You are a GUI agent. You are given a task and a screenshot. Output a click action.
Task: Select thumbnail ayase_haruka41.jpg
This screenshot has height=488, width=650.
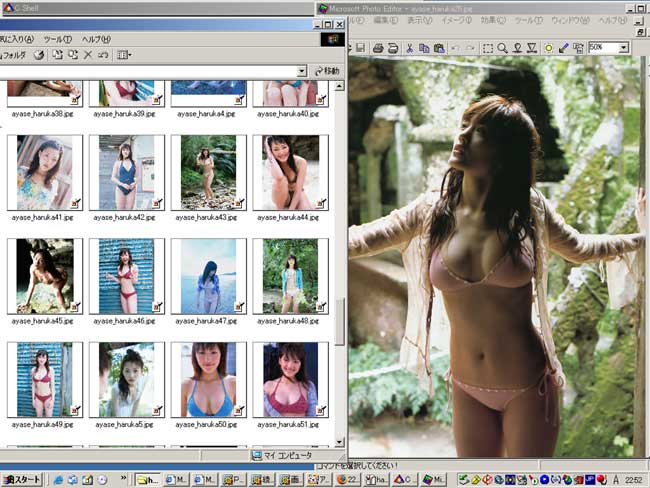[x=45, y=172]
